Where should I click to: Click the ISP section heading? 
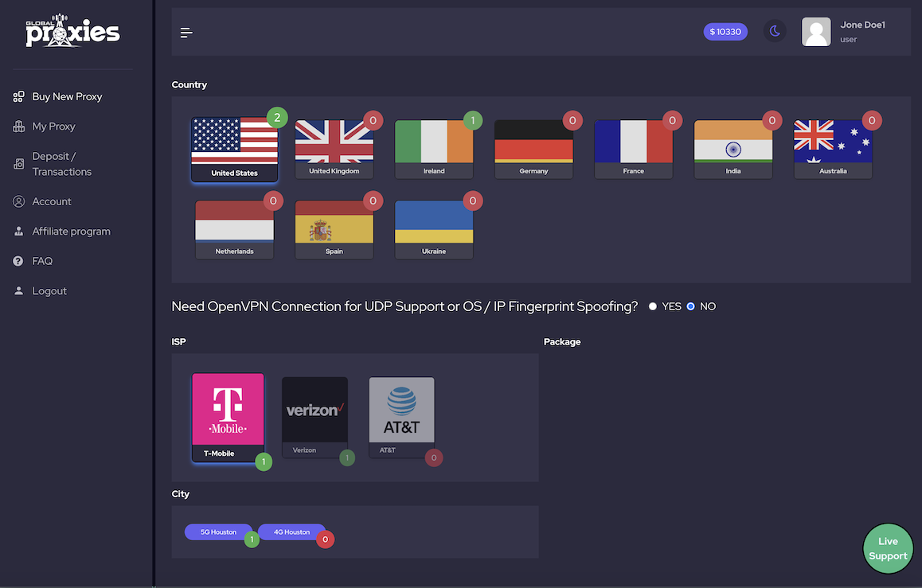click(x=179, y=342)
